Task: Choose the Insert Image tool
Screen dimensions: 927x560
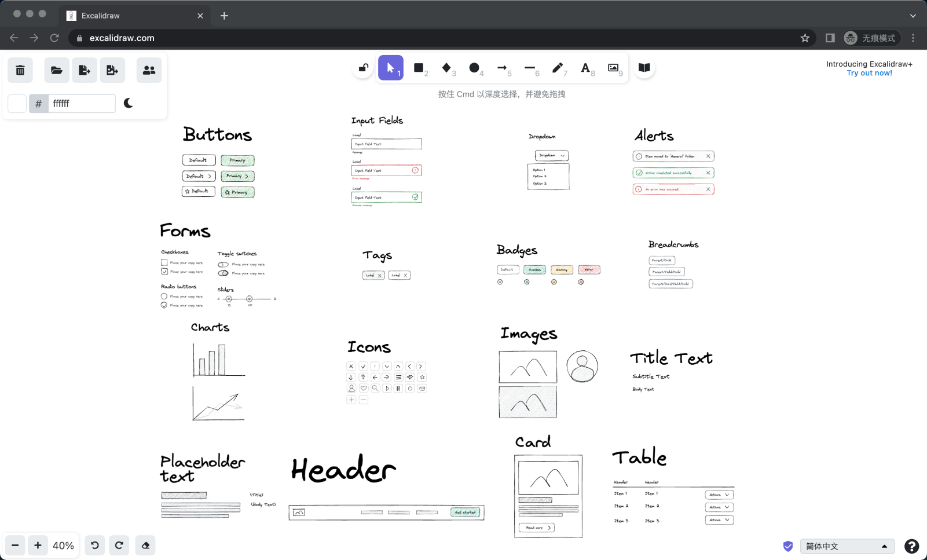Action: pyautogui.click(x=613, y=68)
